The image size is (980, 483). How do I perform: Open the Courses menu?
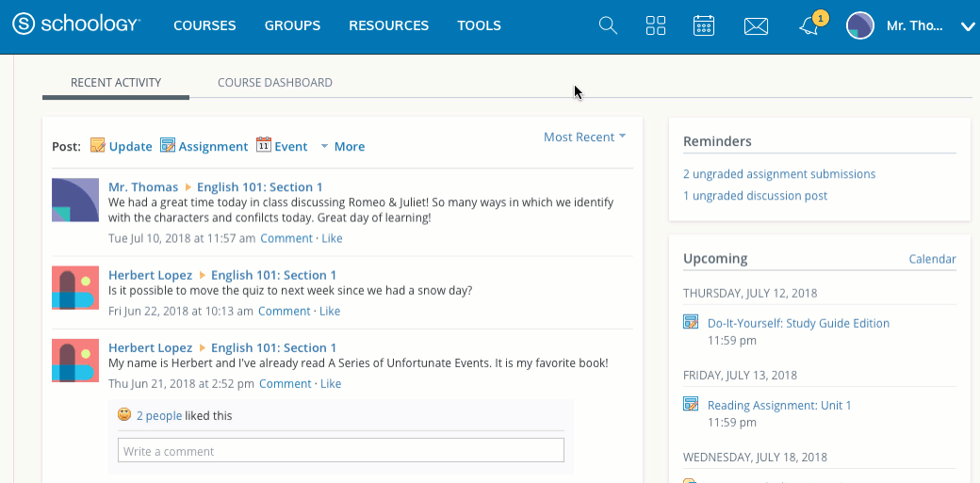pyautogui.click(x=204, y=25)
